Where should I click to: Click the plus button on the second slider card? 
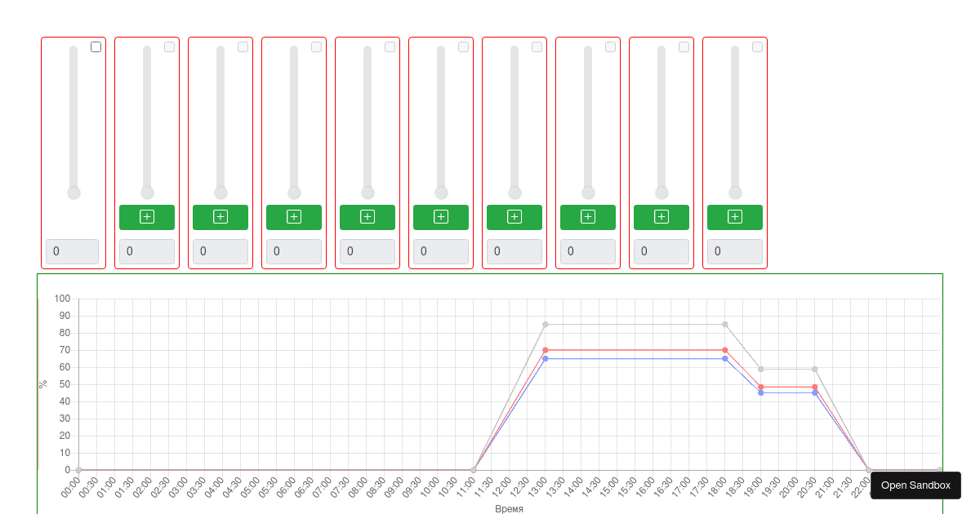[147, 217]
